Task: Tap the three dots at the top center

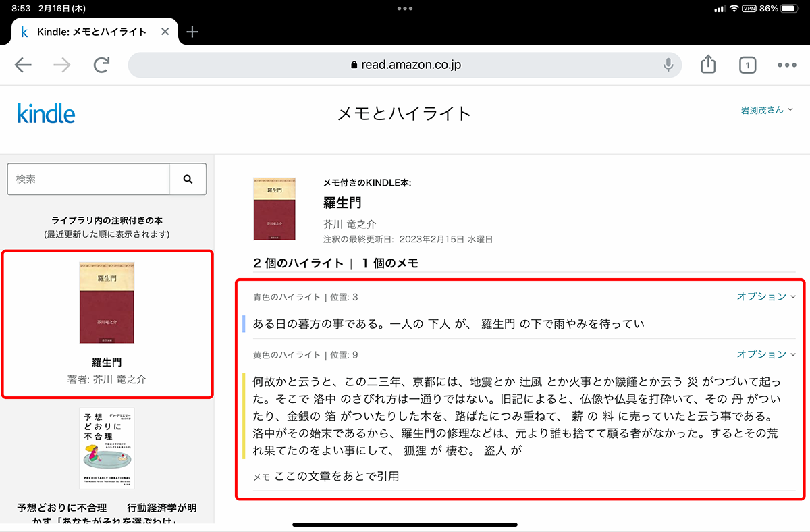Action: click(x=405, y=9)
